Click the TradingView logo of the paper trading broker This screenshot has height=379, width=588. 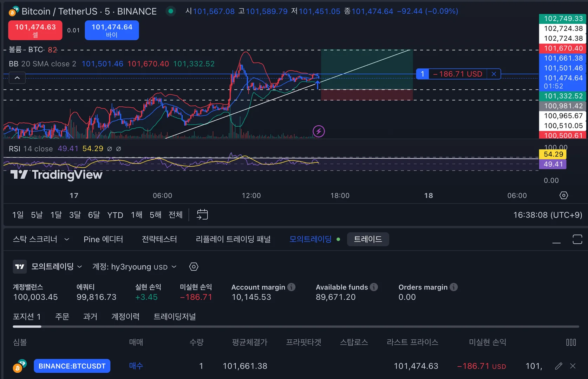coord(20,267)
